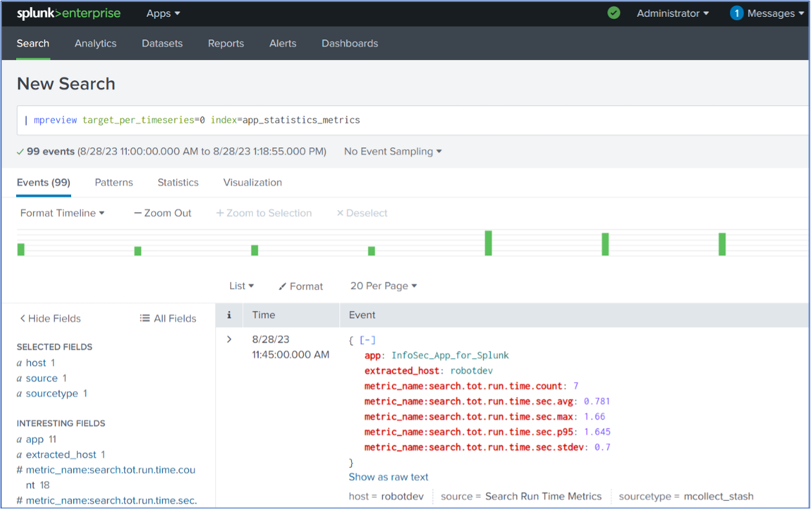Click the tallest green timeline bar
The width and height of the screenshot is (812, 510).
(x=489, y=243)
